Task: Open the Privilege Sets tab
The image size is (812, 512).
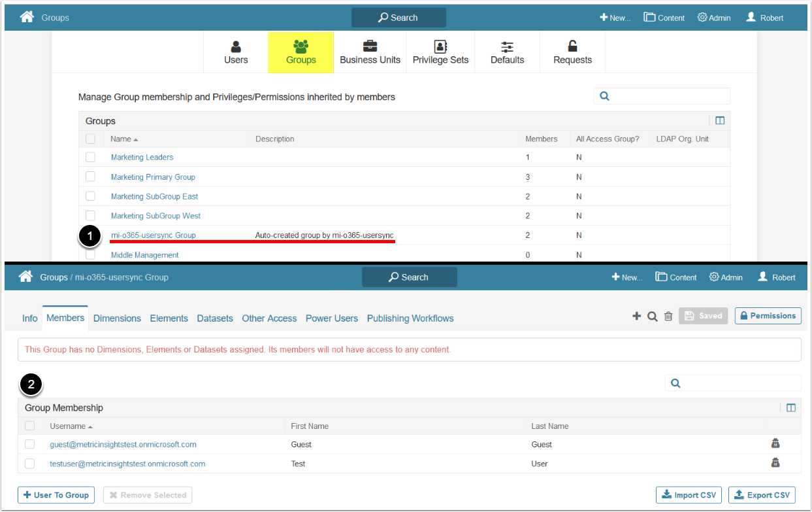Action: tap(440, 52)
